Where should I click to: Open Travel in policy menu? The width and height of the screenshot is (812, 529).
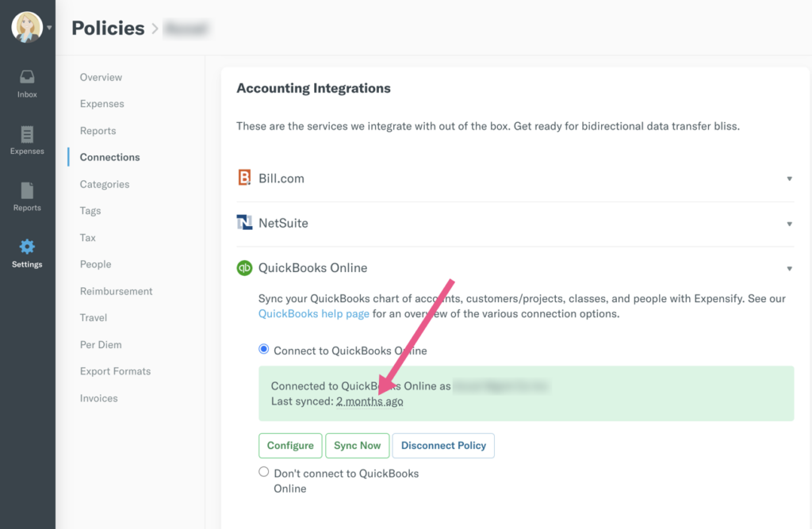tap(94, 317)
